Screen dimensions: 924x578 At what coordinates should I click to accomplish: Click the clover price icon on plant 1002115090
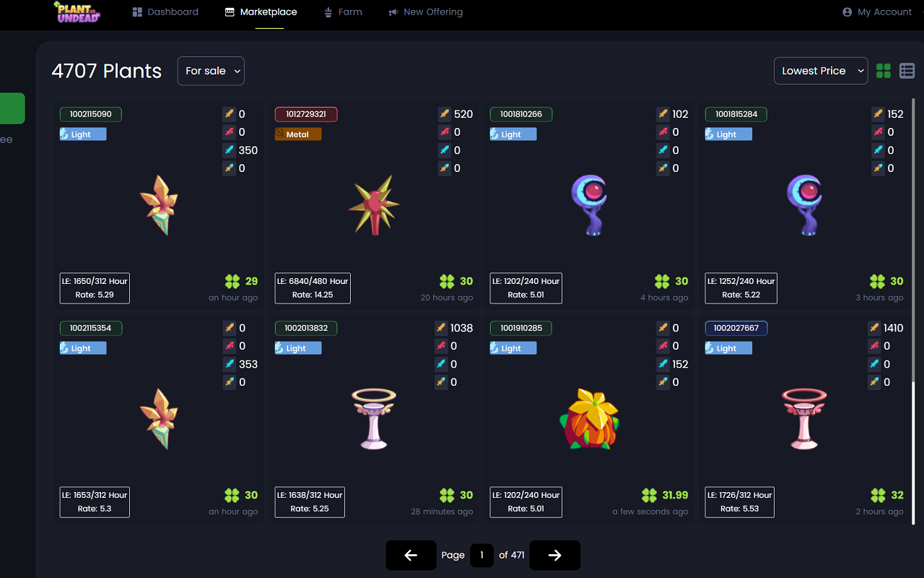pos(232,281)
